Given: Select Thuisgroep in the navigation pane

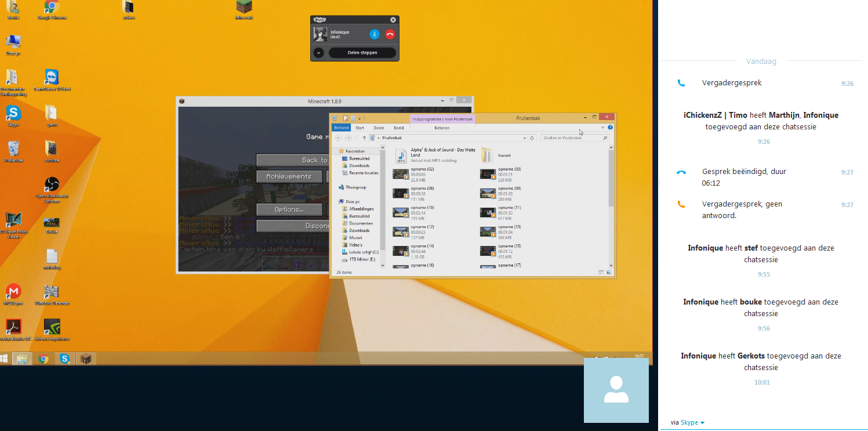Looking at the screenshot, I should pos(353,187).
